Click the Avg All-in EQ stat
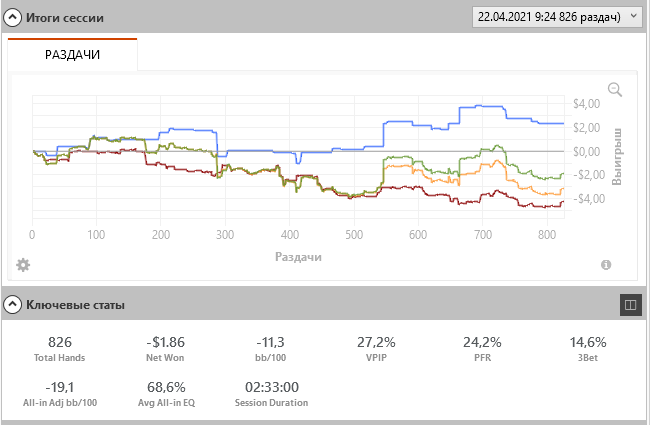 (165, 387)
